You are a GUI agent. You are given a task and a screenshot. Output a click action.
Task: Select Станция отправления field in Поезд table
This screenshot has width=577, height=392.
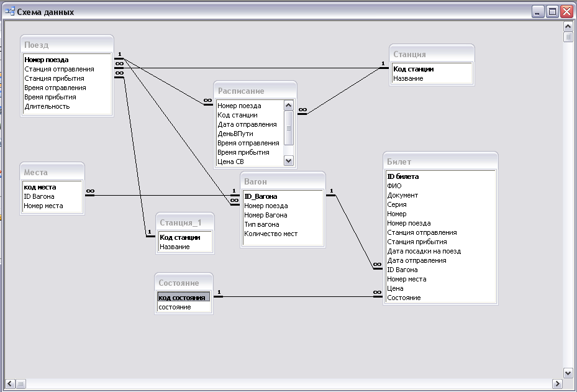coord(67,69)
